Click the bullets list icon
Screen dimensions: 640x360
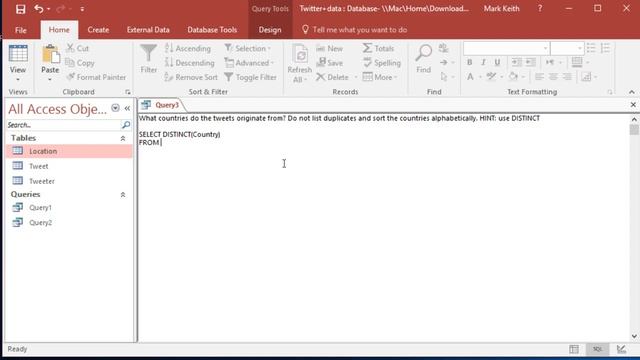(x=591, y=48)
